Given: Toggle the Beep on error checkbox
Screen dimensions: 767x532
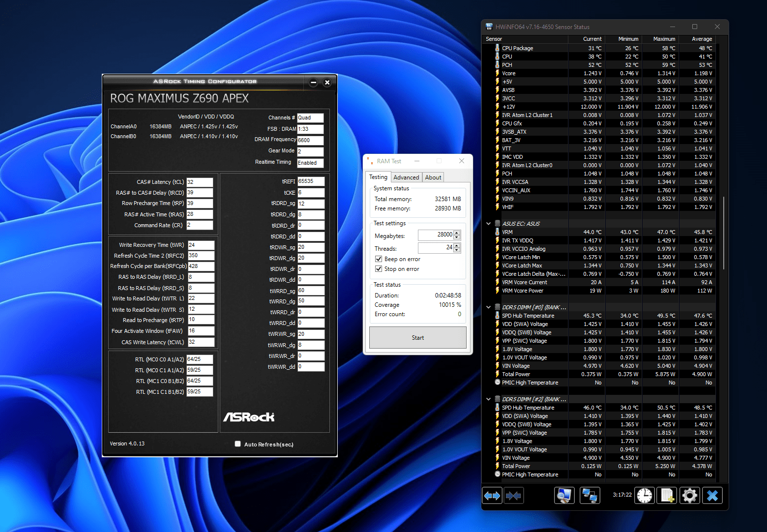Looking at the screenshot, I should (x=379, y=259).
